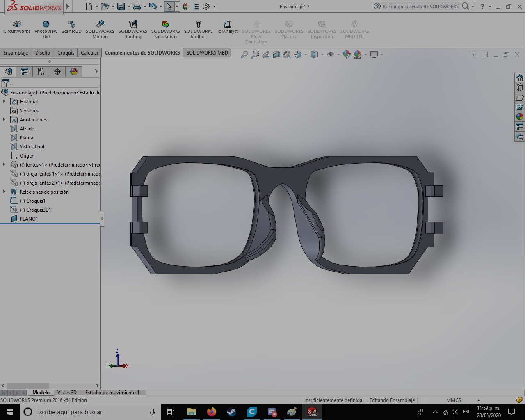This screenshot has height=420, width=525.
Task: Open the Custom Properties task pane
Action: pos(520,127)
